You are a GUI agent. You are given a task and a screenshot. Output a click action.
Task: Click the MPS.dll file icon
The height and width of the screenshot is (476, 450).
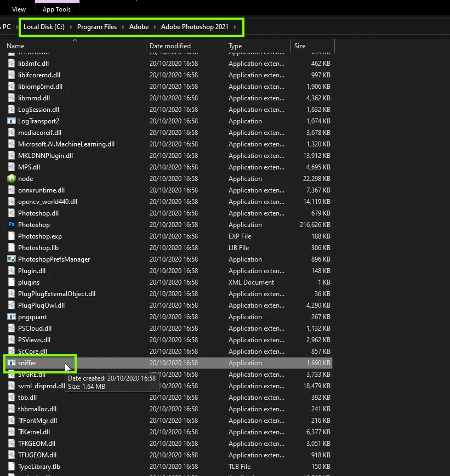11,167
